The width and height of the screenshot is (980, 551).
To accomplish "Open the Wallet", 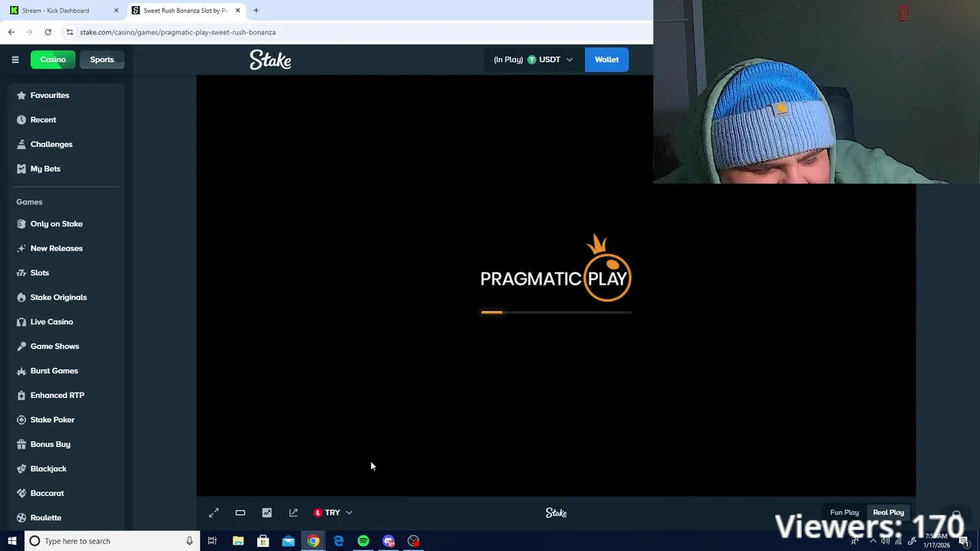I will click(606, 60).
